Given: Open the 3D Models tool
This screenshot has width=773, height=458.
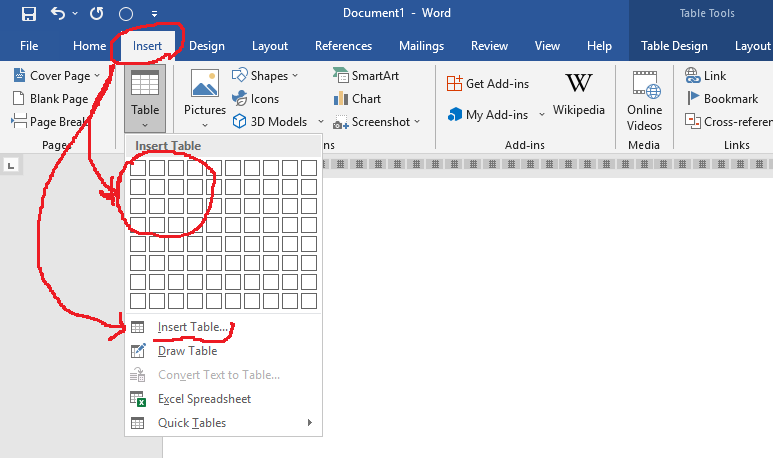Looking at the screenshot, I should click(270, 122).
